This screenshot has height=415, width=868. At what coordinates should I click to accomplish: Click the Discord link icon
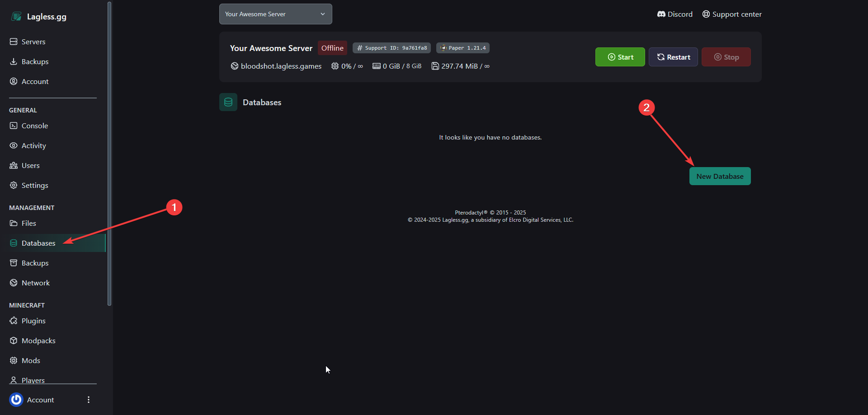pos(661,14)
